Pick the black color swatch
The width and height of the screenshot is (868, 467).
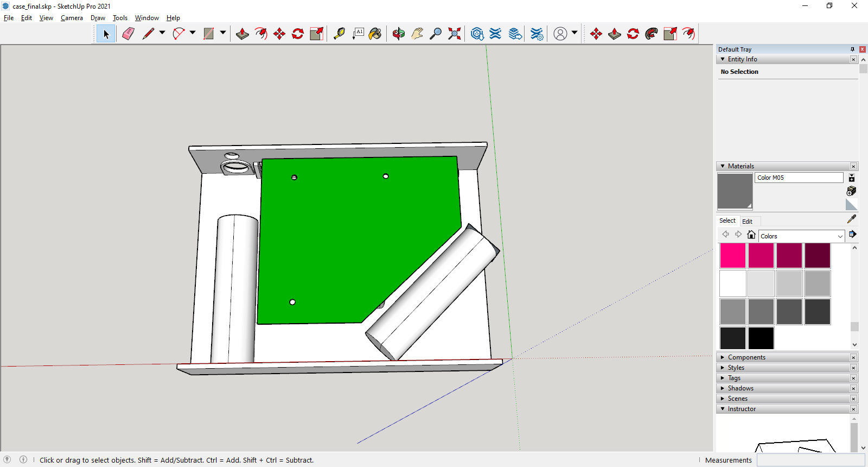[x=761, y=338]
